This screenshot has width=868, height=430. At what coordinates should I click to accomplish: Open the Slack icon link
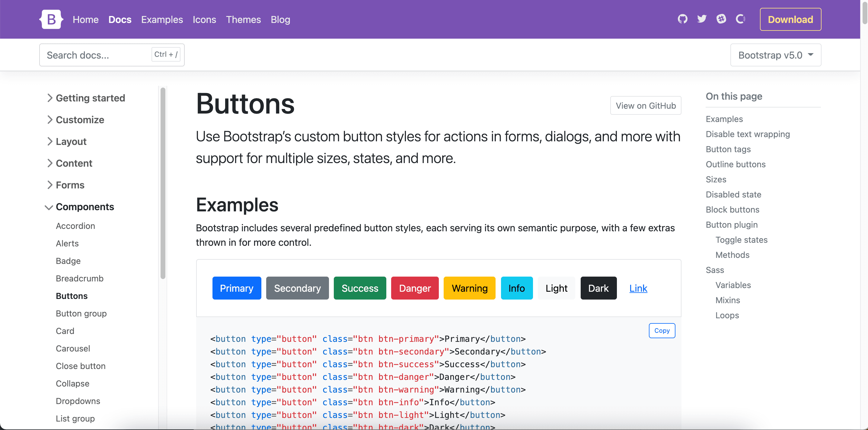point(721,19)
